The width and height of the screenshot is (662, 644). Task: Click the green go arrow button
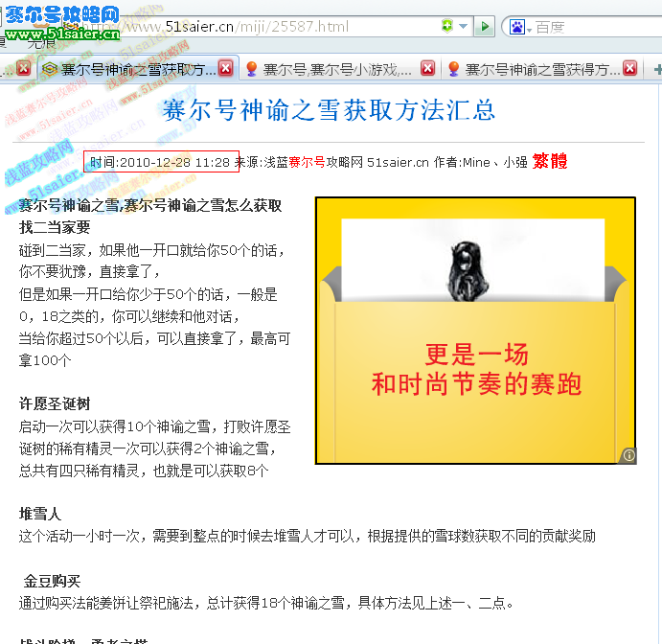tap(484, 27)
